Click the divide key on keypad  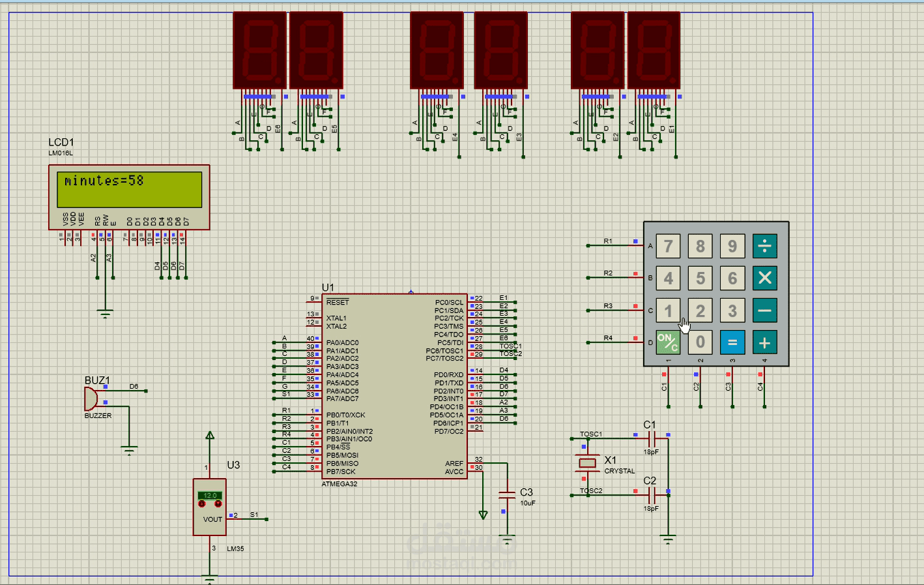coord(764,246)
